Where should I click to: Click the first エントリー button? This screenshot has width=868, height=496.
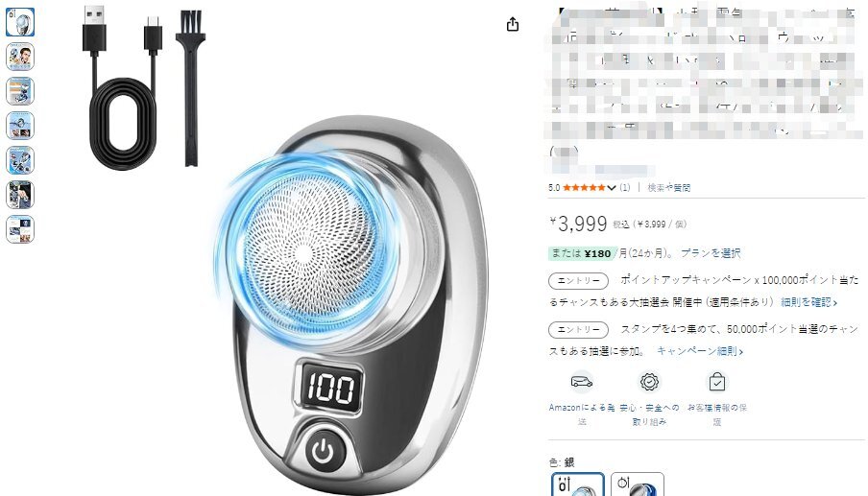pos(578,281)
